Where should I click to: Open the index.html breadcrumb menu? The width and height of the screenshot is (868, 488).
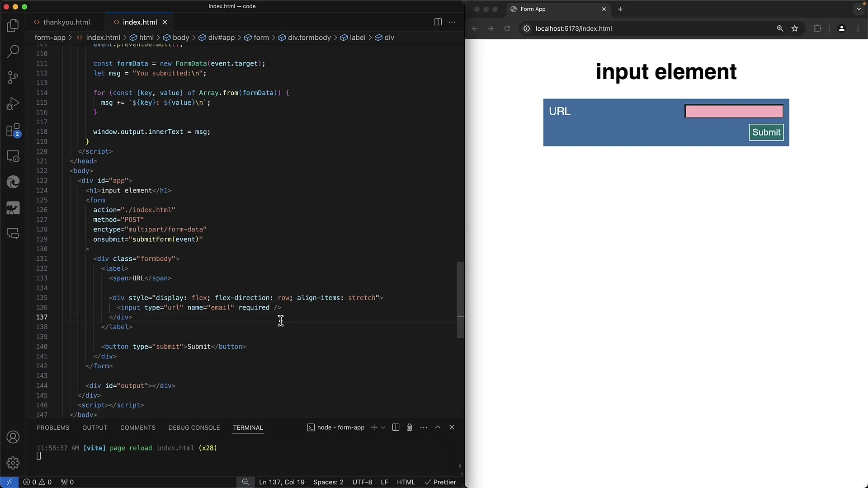click(x=103, y=38)
